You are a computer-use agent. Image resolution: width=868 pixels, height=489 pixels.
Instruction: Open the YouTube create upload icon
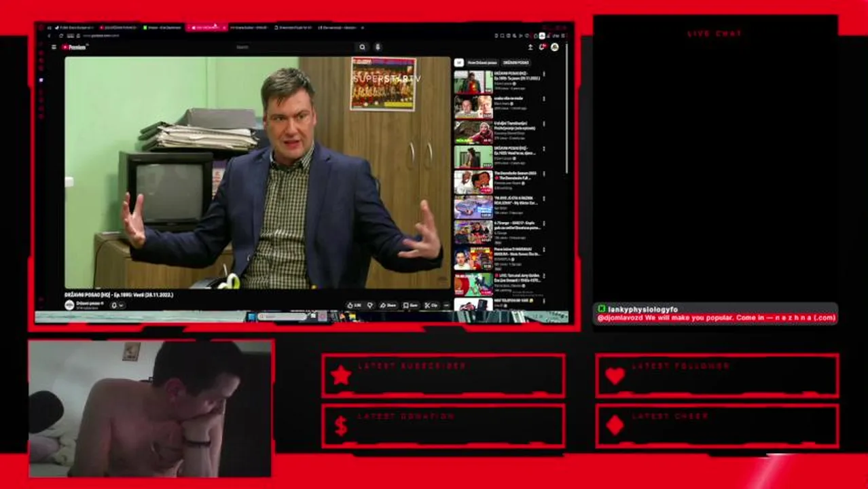coord(530,47)
